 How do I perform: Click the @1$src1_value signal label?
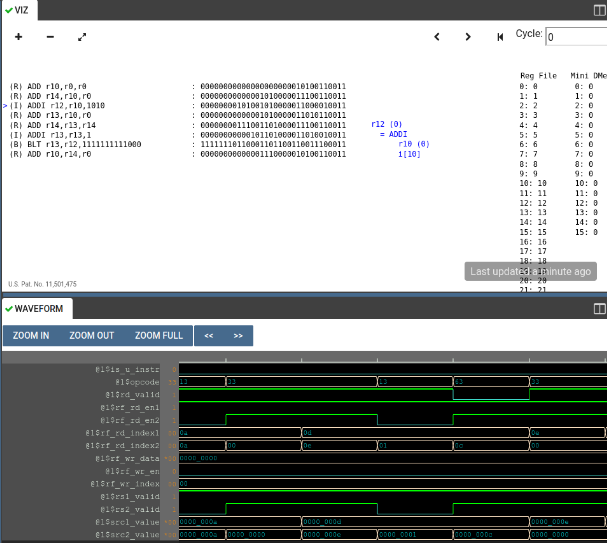(x=128, y=521)
